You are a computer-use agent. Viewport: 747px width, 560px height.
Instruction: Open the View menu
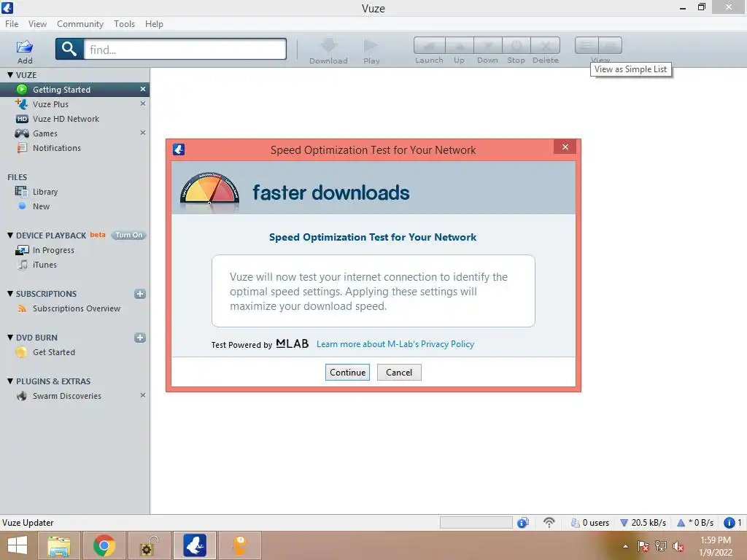[38, 24]
